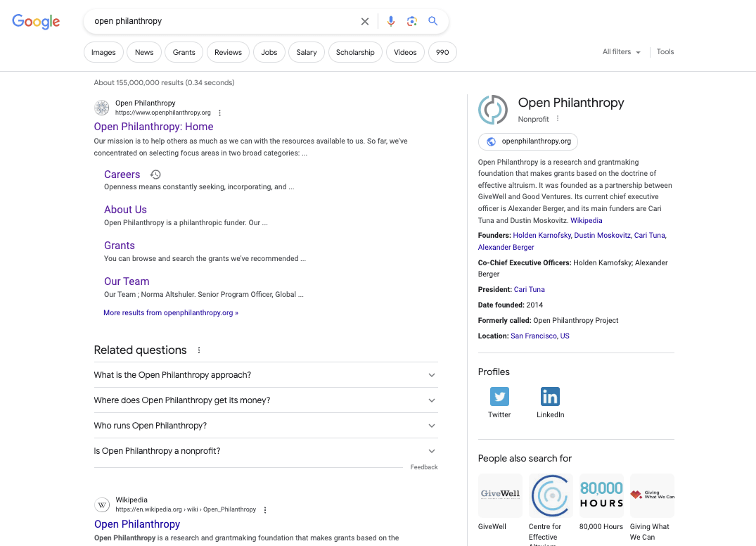Select the 990 filter chip
756x546 pixels.
tap(442, 52)
